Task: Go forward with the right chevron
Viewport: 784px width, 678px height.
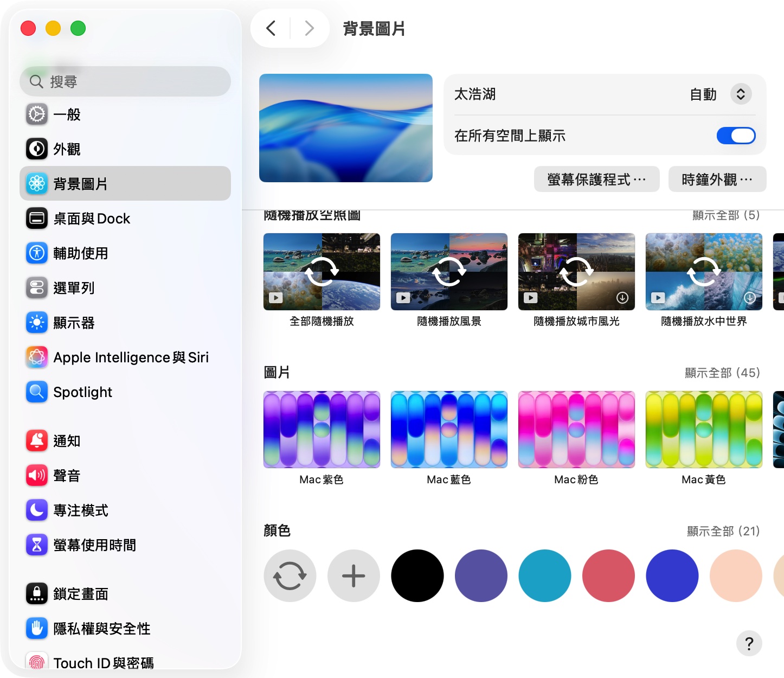Action: point(309,28)
